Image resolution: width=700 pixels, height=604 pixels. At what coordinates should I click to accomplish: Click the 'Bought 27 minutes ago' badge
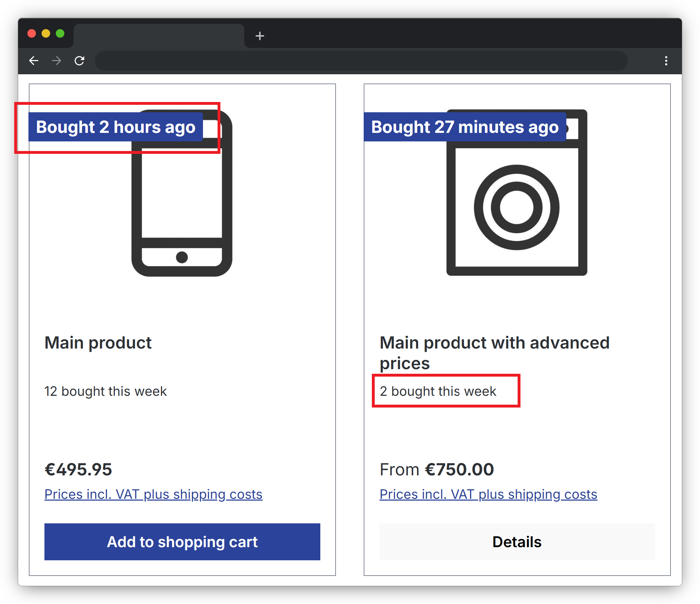pyautogui.click(x=465, y=127)
